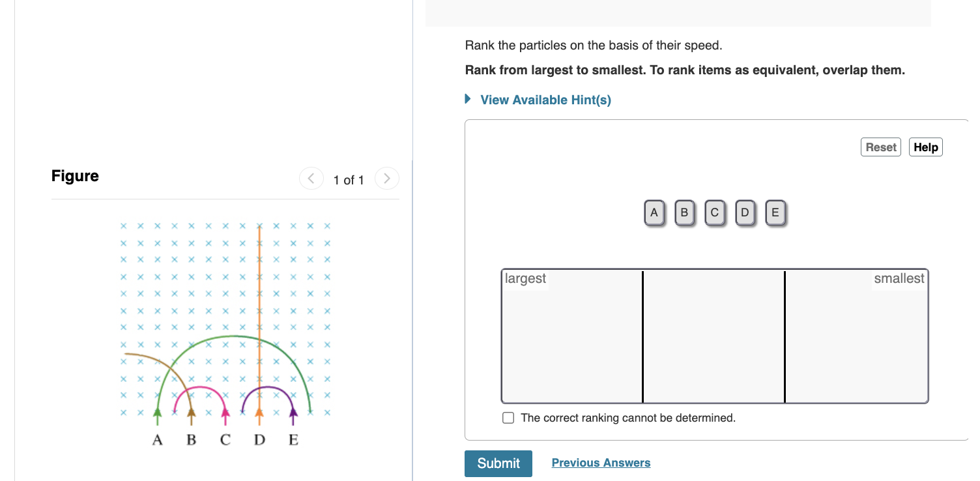Click the right arrow to view next figure
Image resolution: width=980 pixels, height=481 pixels.
(387, 178)
